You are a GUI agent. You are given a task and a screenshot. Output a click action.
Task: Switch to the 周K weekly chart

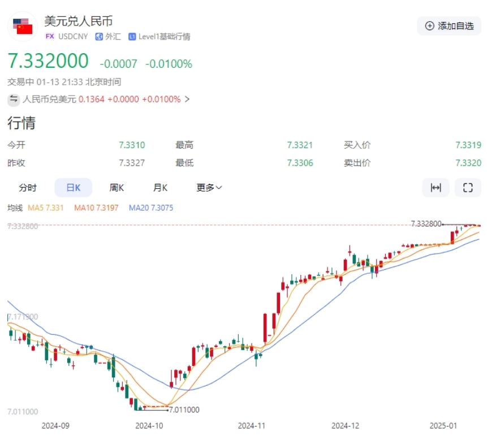(x=117, y=188)
